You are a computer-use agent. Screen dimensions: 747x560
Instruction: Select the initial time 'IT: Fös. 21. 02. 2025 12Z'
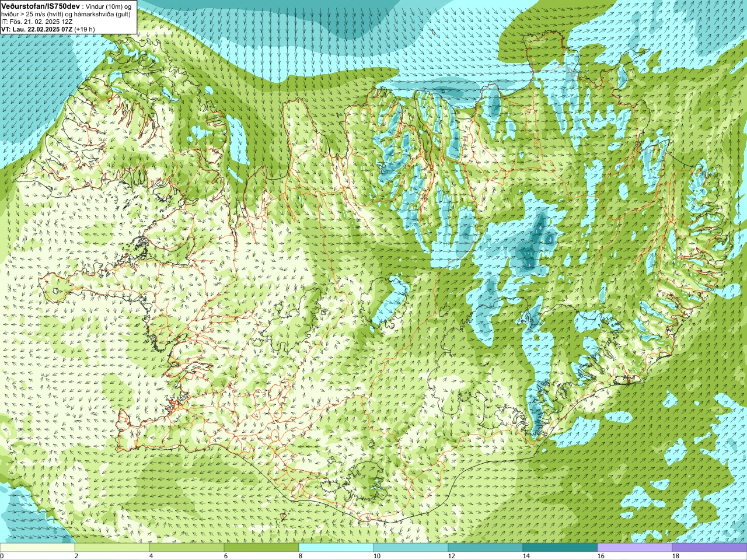37,22
